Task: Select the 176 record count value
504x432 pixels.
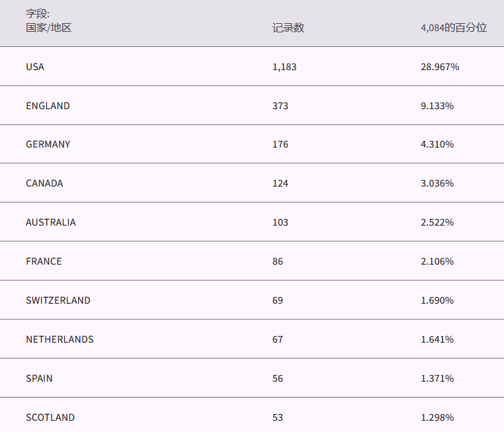Action: click(x=280, y=144)
